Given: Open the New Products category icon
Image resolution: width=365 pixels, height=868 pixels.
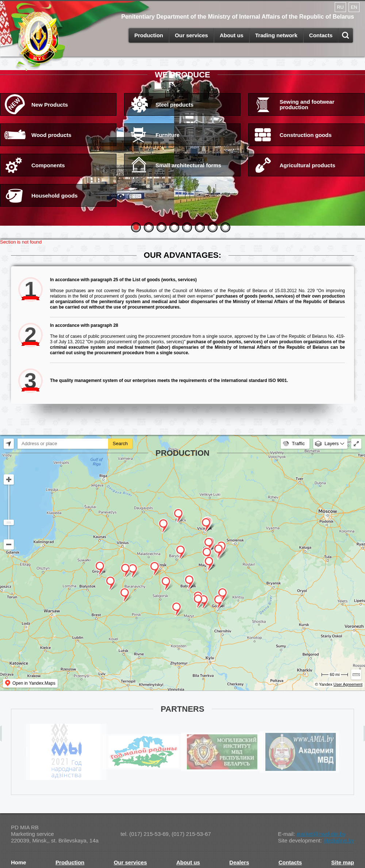Looking at the screenshot, I should click(15, 104).
